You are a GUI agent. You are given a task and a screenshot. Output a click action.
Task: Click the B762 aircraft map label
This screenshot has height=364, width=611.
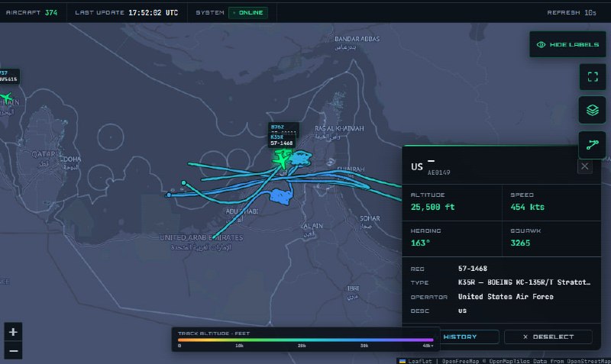(283, 128)
